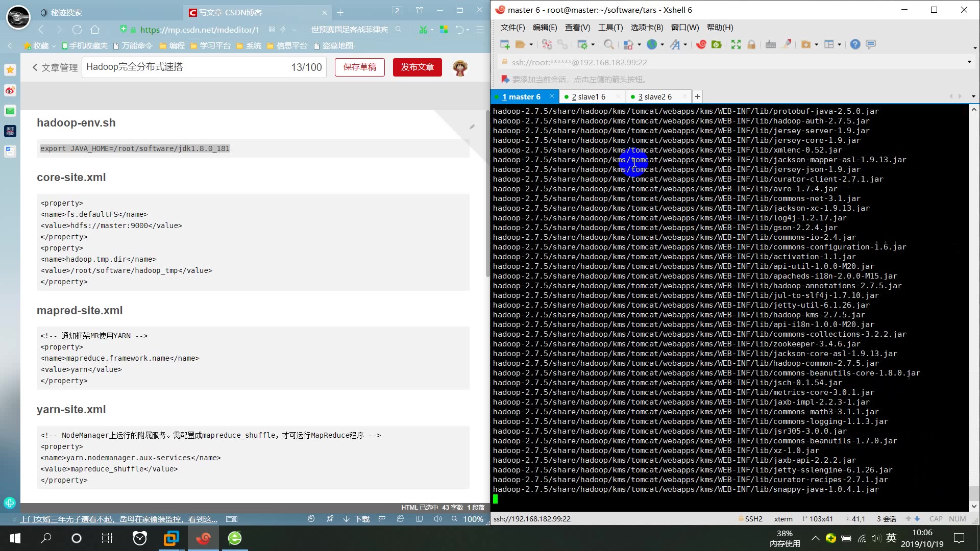Click the New Session icon in Xshell toolbar
980x551 pixels.
pos(505,45)
